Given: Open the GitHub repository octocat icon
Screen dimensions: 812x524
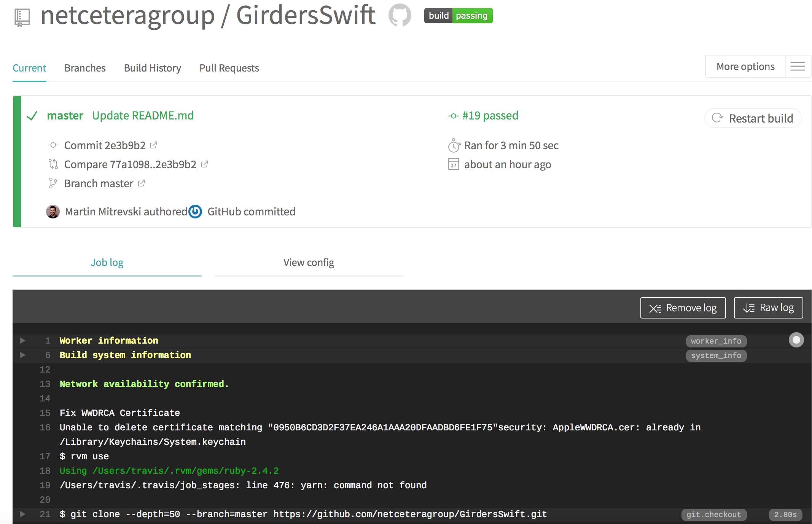Looking at the screenshot, I should pos(400,15).
